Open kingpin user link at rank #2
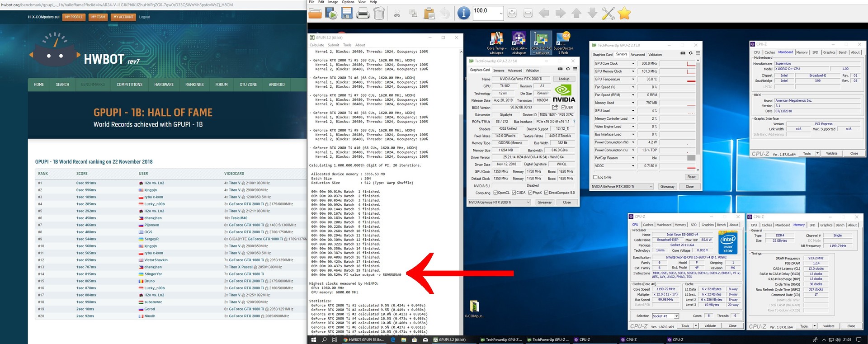The height and width of the screenshot is (344, 868). [150, 190]
